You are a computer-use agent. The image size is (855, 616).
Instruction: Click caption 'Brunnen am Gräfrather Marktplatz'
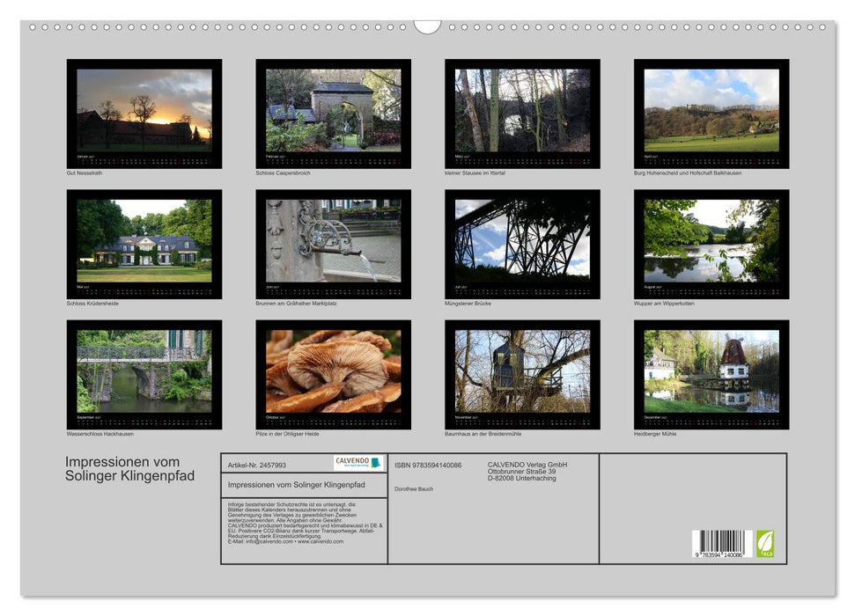click(x=296, y=303)
